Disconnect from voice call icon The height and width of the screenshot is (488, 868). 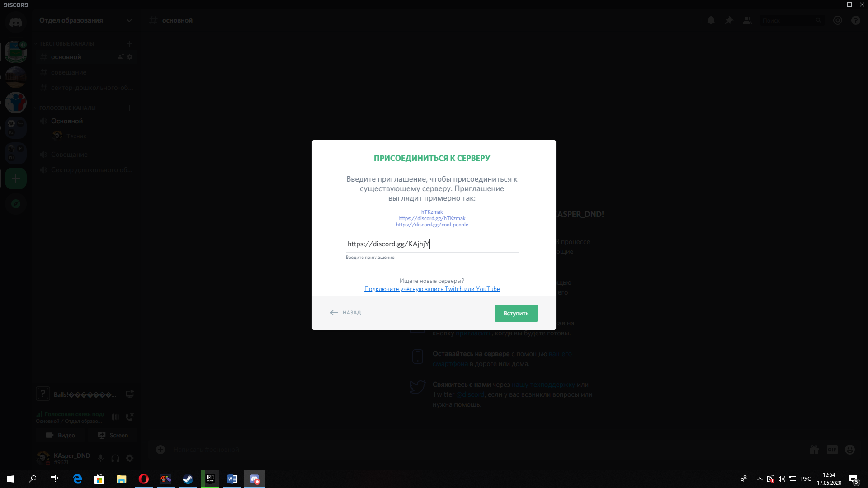130,417
